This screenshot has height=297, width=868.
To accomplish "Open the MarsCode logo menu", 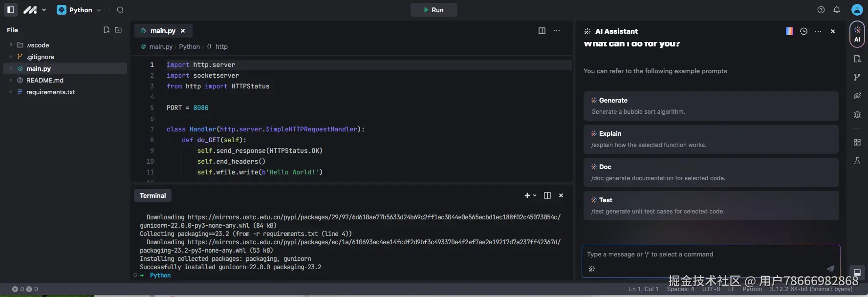I will click(34, 10).
